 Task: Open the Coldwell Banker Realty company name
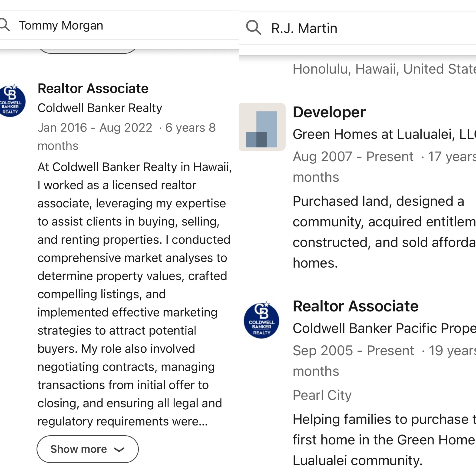[100, 108]
